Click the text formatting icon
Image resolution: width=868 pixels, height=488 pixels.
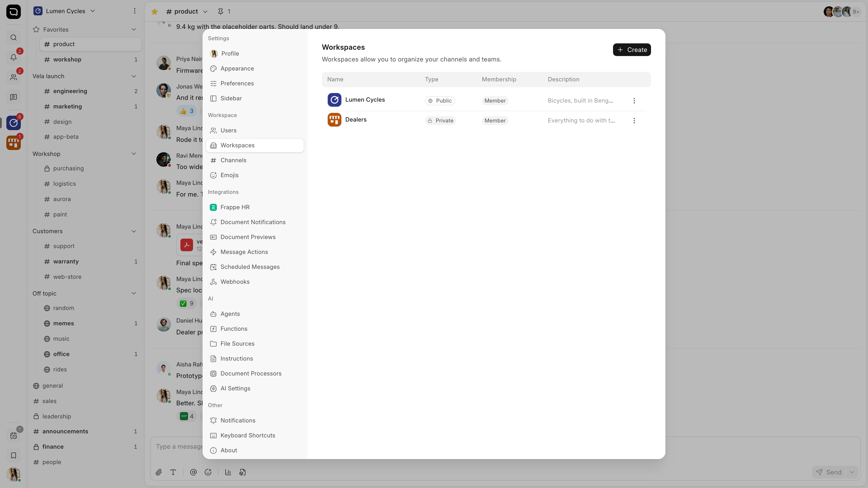tap(173, 472)
